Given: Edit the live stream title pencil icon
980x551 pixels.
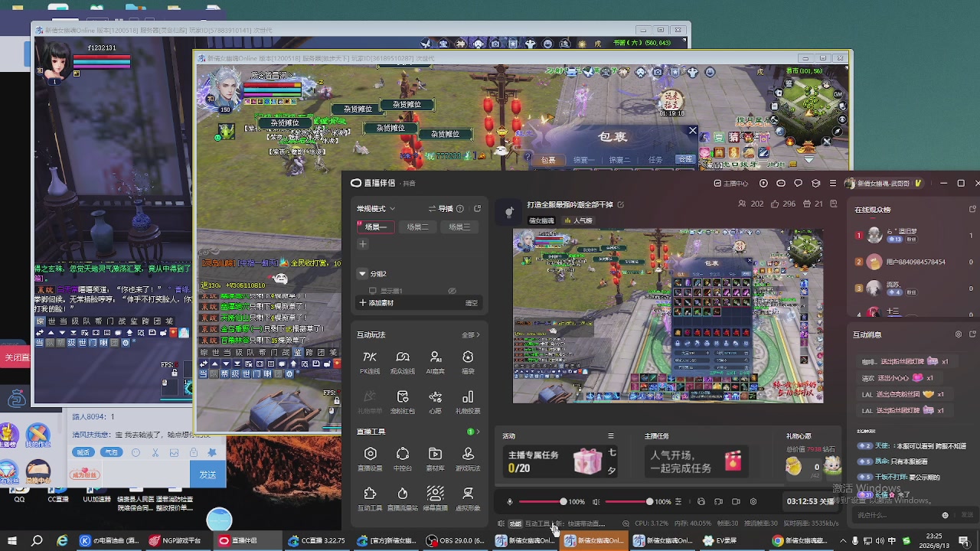Looking at the screenshot, I should click(620, 204).
